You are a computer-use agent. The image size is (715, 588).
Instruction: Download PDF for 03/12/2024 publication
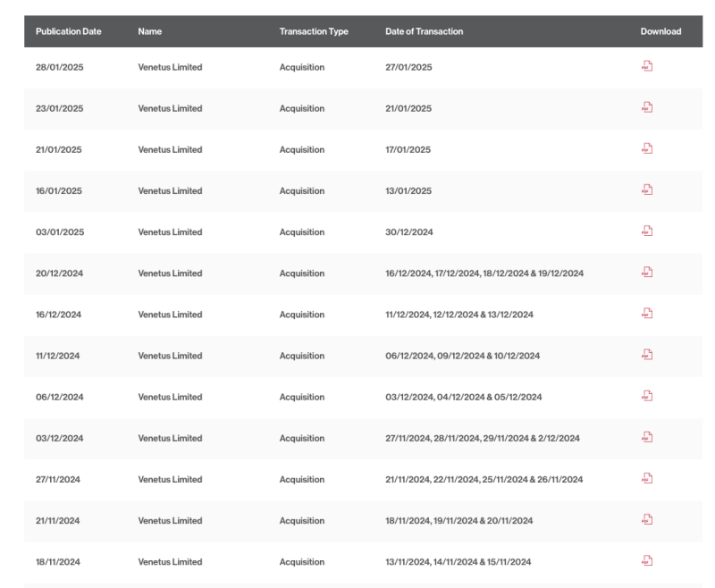(x=647, y=437)
